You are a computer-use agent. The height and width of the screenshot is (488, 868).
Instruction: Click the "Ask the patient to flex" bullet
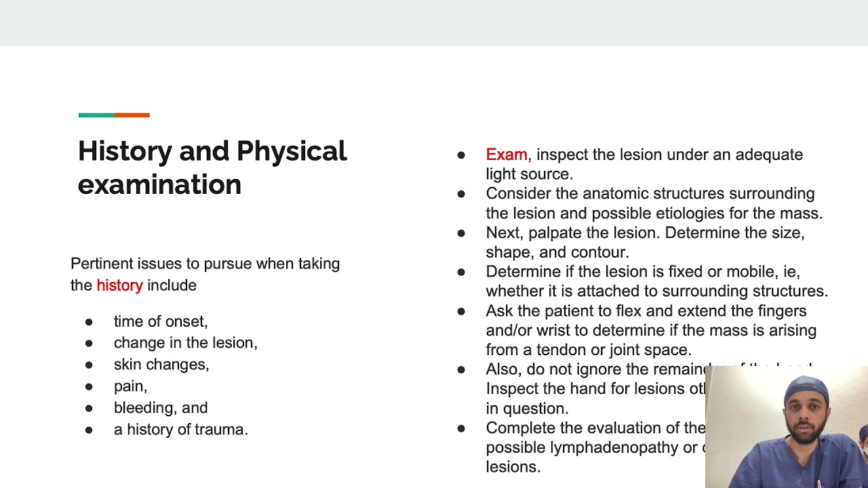point(651,330)
